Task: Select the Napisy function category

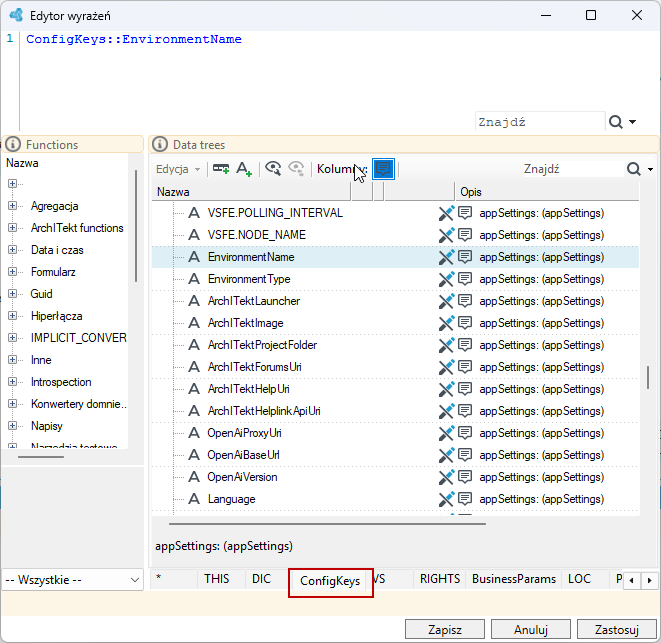Action: [47, 425]
